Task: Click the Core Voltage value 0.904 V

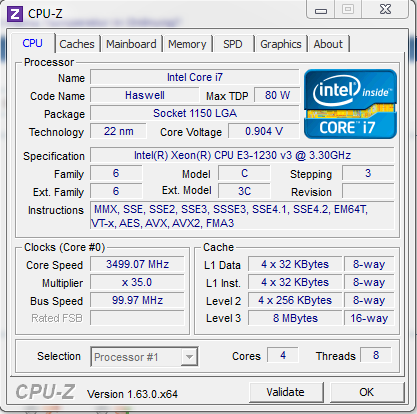Action: click(264, 131)
